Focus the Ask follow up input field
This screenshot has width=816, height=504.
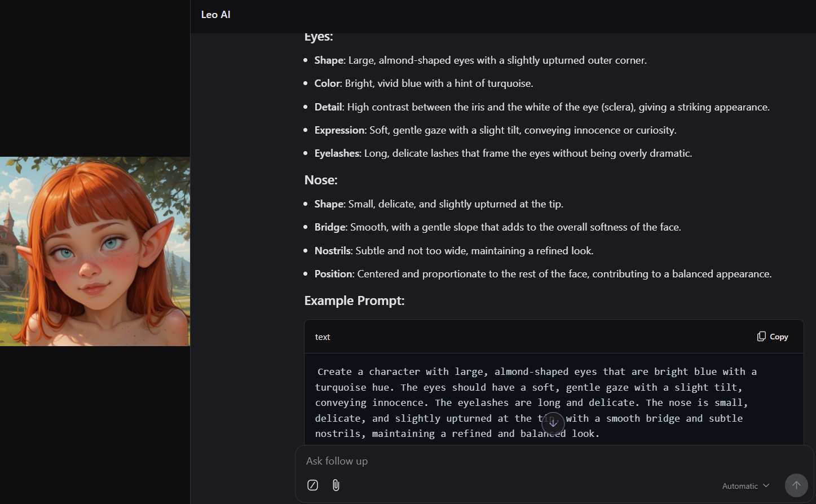[x=541, y=461]
